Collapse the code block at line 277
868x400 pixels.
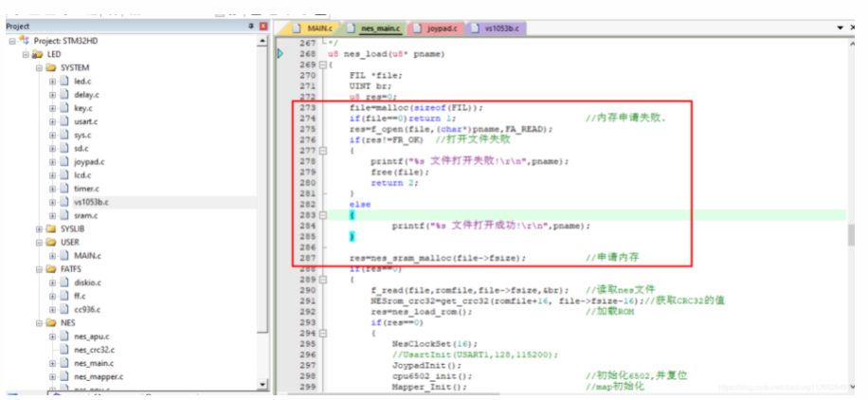pyautogui.click(x=323, y=150)
